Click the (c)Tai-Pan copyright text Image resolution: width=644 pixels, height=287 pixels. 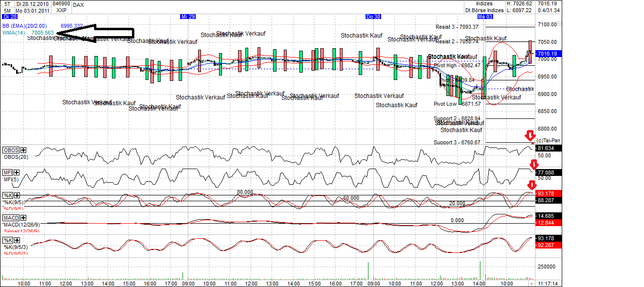pyautogui.click(x=549, y=140)
